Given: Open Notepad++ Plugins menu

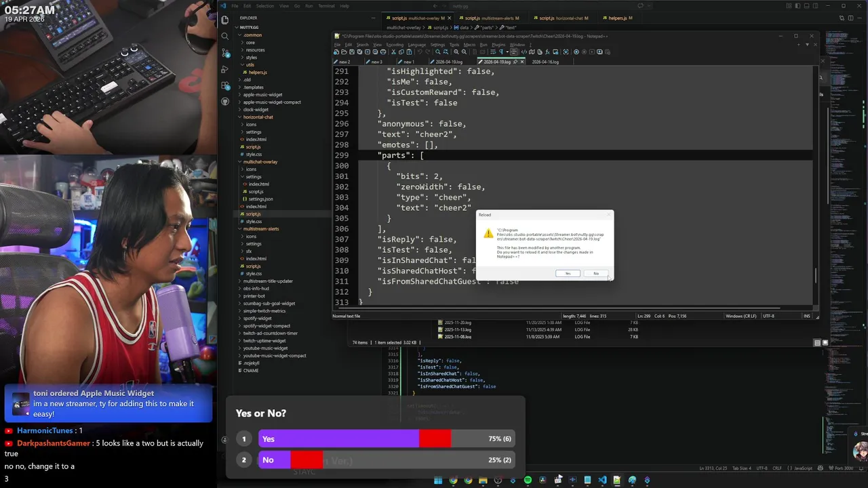Looking at the screenshot, I should (498, 45).
